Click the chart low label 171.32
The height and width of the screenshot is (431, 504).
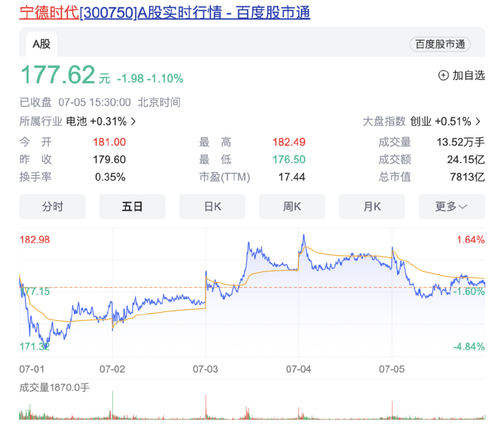pos(35,347)
